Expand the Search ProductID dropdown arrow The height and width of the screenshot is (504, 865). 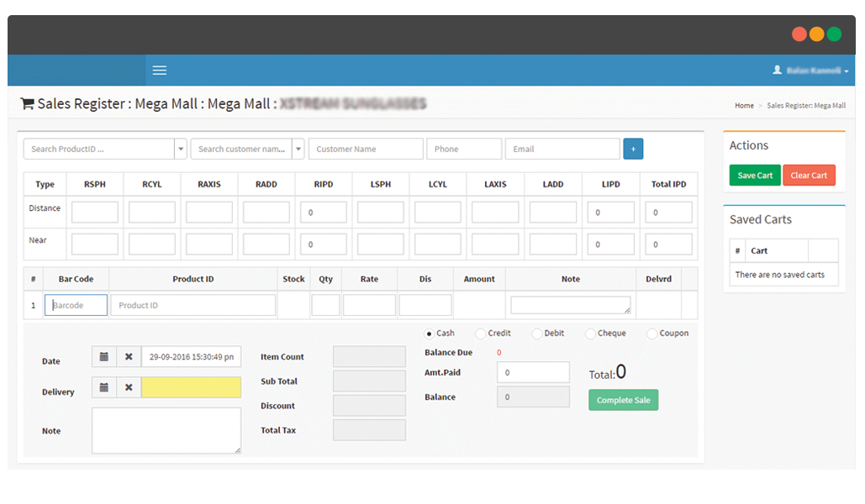coord(181,149)
